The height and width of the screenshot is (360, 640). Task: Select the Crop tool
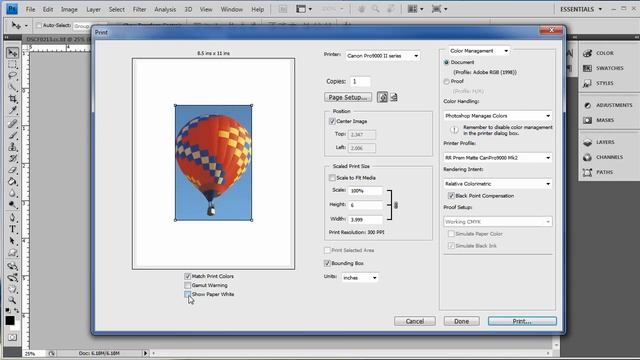[x=13, y=99]
